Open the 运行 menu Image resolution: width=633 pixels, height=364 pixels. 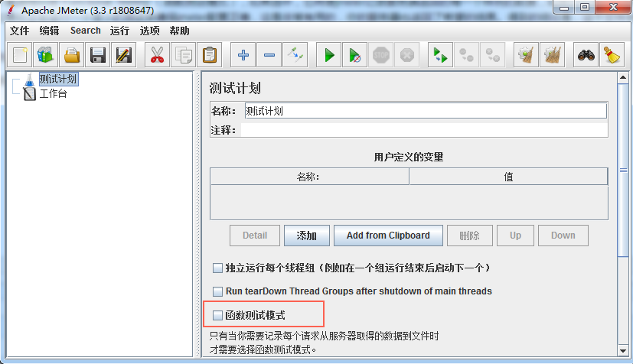coord(119,31)
